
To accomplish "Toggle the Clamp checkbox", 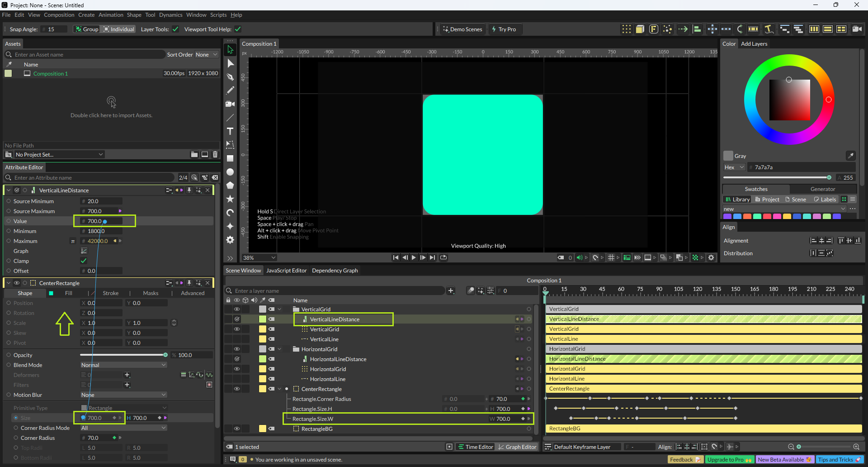I will click(x=84, y=261).
